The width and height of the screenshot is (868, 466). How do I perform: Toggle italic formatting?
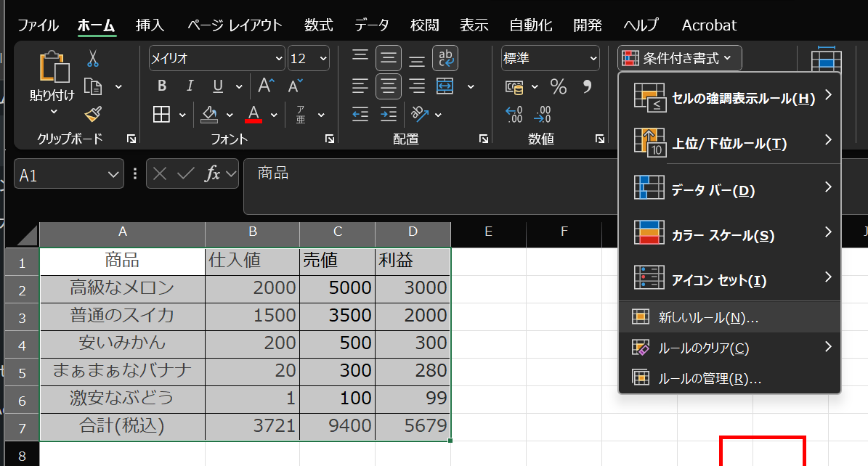click(190, 86)
